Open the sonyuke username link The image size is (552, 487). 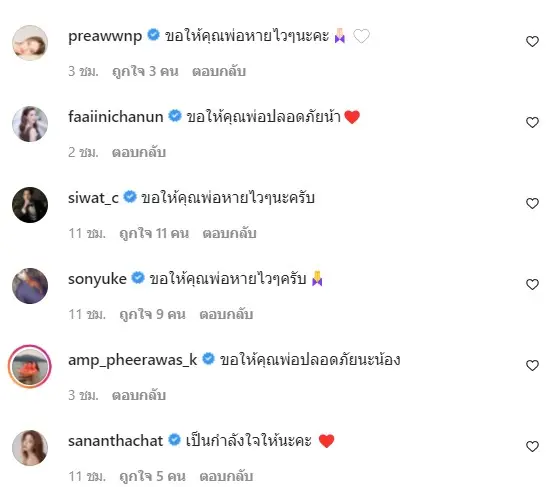click(97, 279)
